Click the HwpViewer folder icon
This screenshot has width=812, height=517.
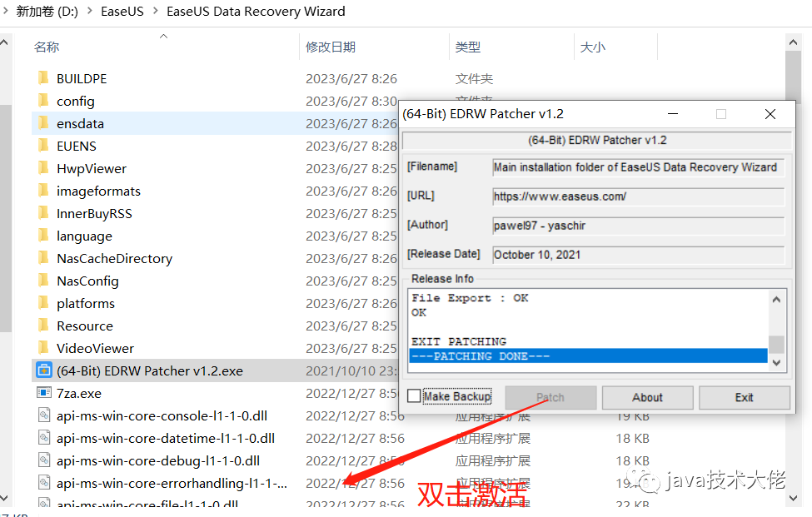tap(43, 168)
